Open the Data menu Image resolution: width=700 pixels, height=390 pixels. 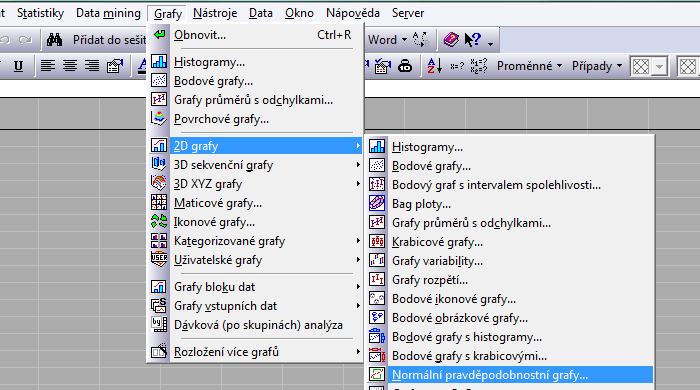(261, 13)
